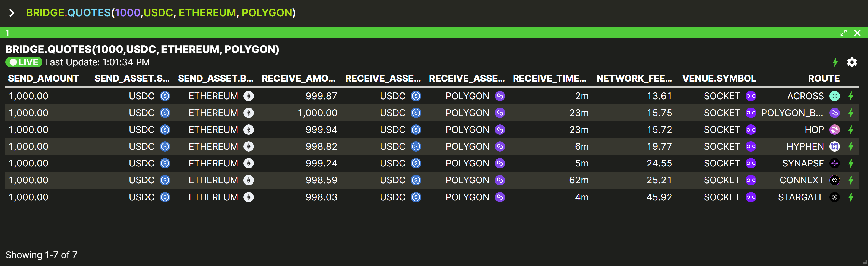Sort by the RECEIVE_AMO... column header
This screenshot has width=868, height=266.
coord(299,78)
